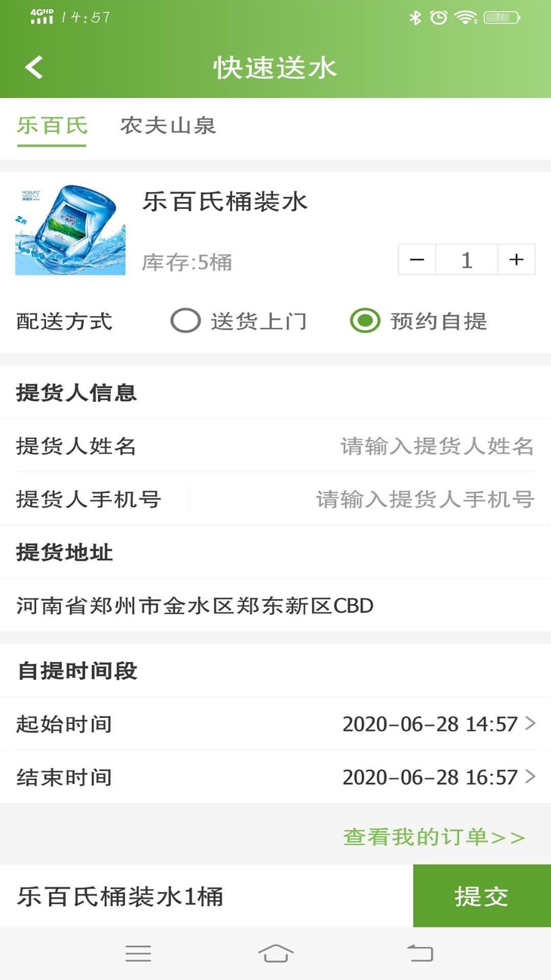
Task: Increase water bucket quantity with plus
Action: [517, 260]
